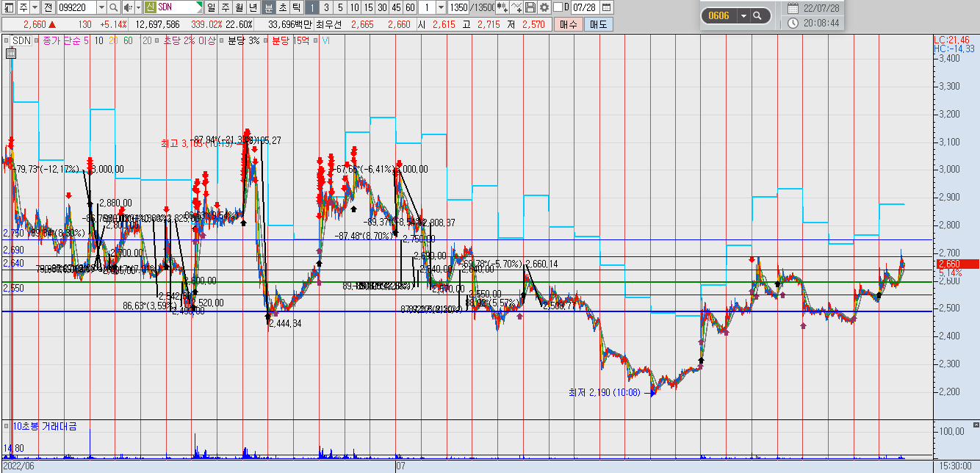Select the 일 daily period
Image resolution: width=980 pixels, height=473 pixels.
pyautogui.click(x=211, y=7)
